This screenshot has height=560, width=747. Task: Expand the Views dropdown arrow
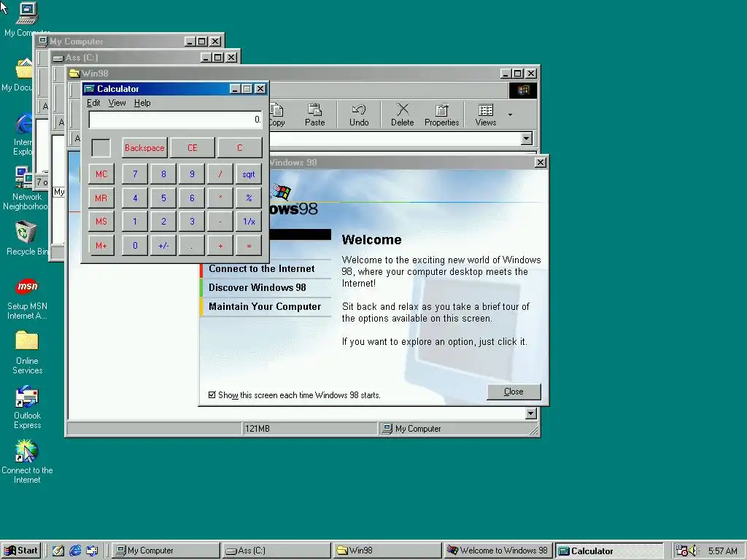pyautogui.click(x=510, y=114)
